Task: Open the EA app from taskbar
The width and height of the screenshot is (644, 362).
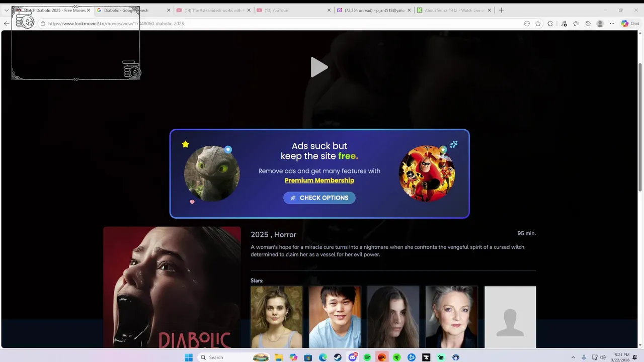Action: tap(382, 357)
